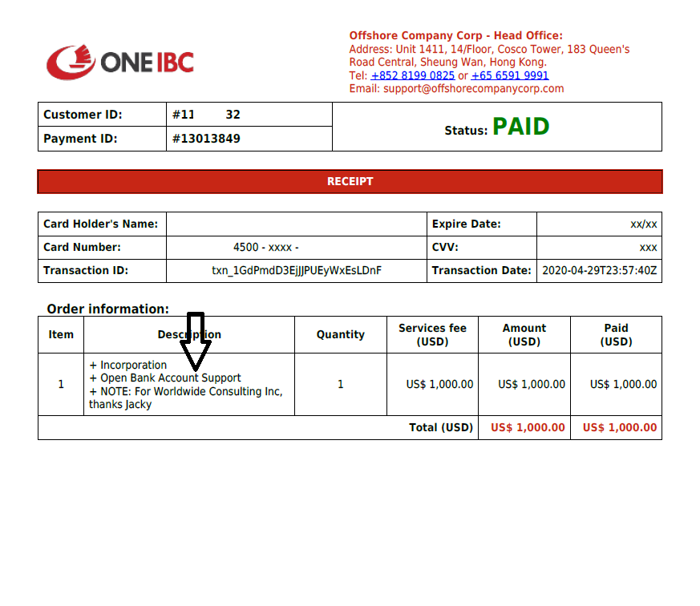The image size is (700, 606).
Task: Click the Card Number value starting with 4500
Action: click(265, 248)
